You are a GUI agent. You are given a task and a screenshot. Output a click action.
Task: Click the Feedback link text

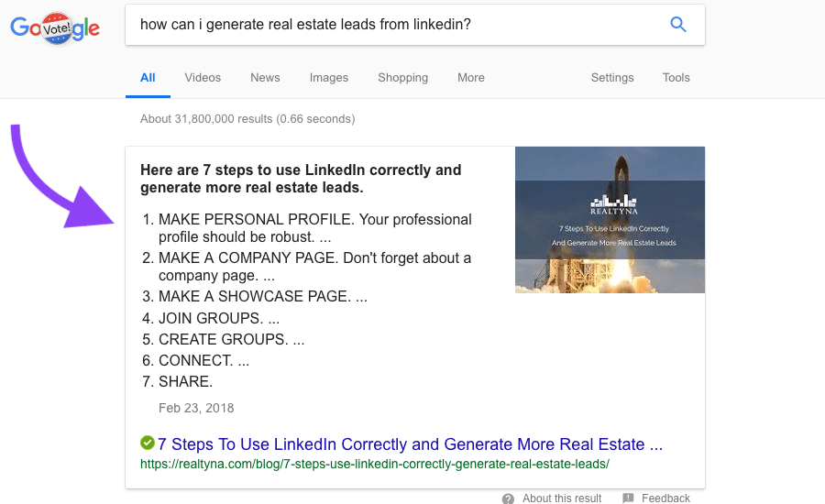click(x=665, y=499)
